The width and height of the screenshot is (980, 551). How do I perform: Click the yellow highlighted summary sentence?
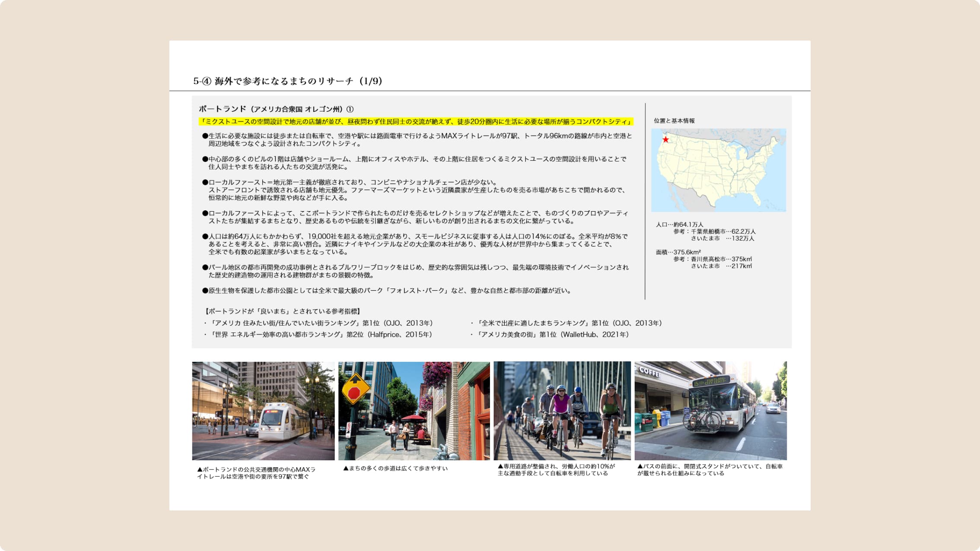416,122
